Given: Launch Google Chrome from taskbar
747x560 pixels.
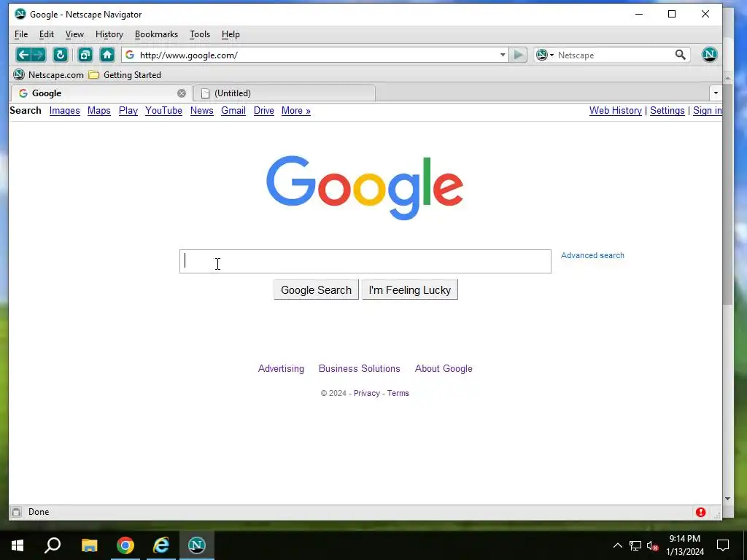Looking at the screenshot, I should 125,545.
